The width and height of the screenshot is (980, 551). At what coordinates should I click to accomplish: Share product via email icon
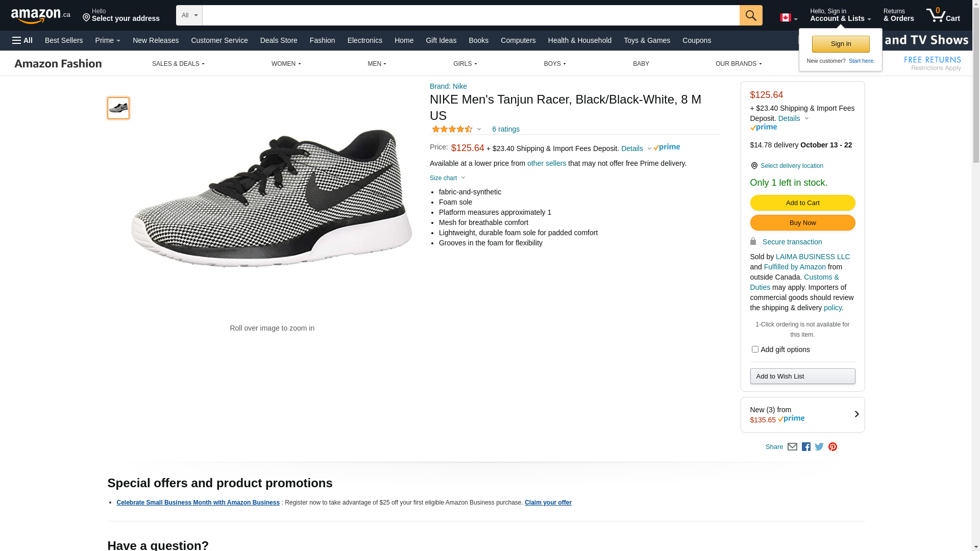[792, 447]
